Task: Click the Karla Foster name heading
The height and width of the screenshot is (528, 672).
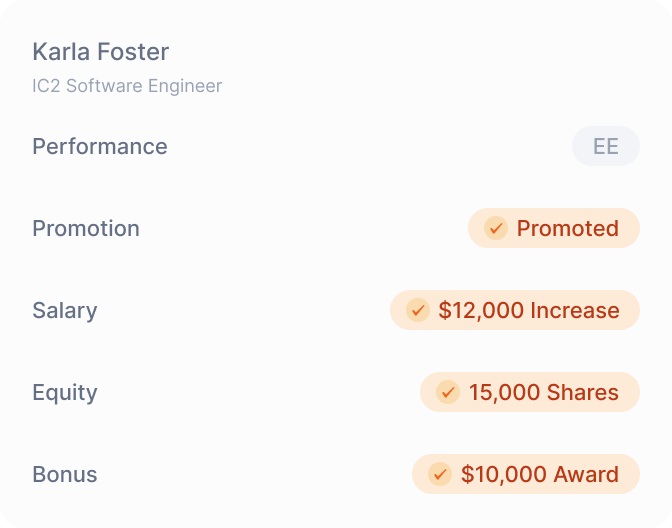Action: click(100, 52)
